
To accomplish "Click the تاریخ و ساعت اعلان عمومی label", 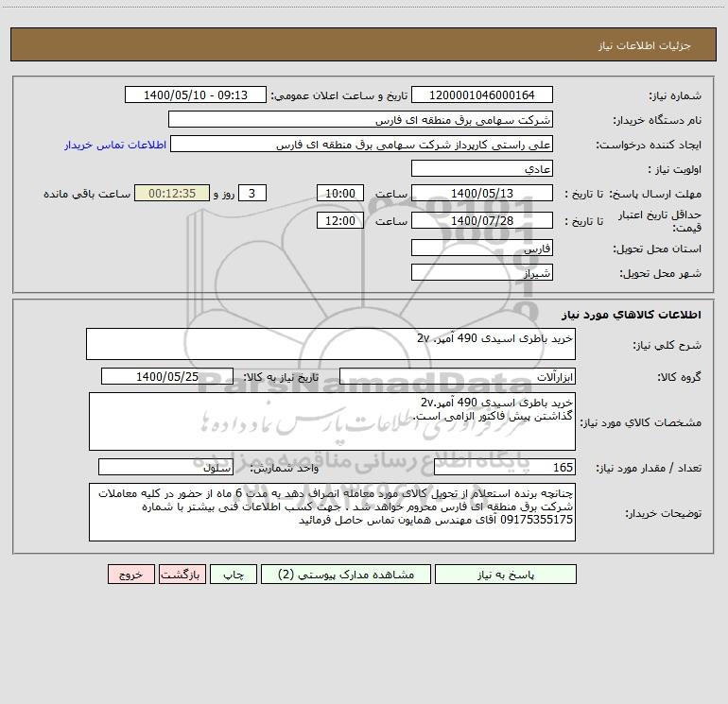I will pyautogui.click(x=338, y=95).
